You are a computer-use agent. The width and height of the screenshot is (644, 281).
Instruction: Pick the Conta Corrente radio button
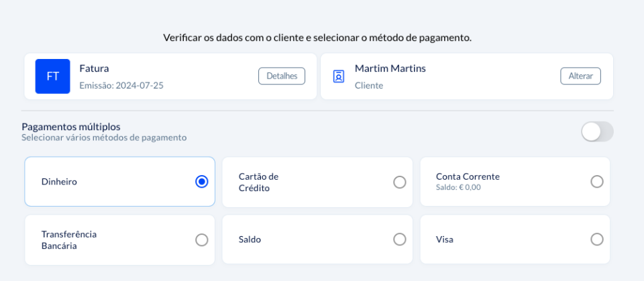(x=597, y=182)
